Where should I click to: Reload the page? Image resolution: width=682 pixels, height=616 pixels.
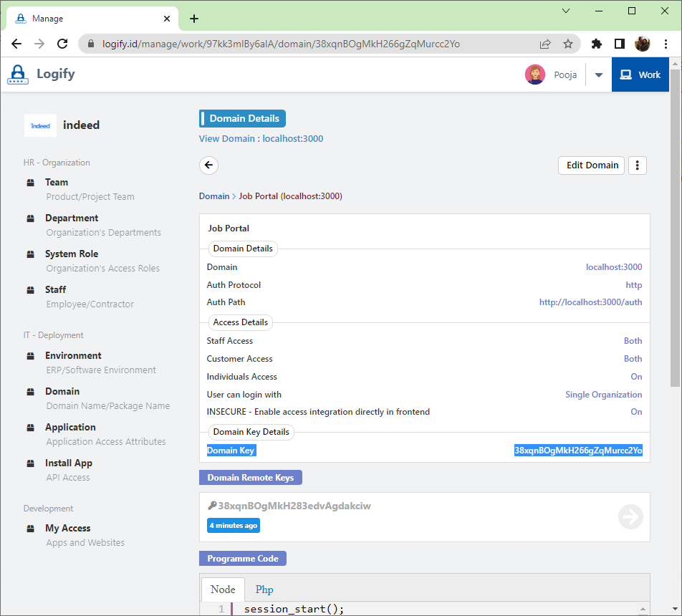pos(62,44)
